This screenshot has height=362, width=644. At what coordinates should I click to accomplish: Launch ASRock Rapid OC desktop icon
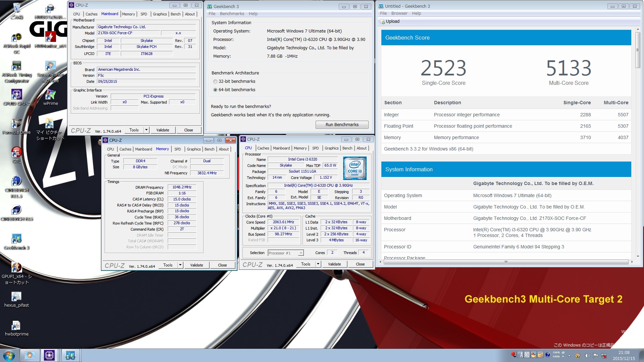[16, 44]
